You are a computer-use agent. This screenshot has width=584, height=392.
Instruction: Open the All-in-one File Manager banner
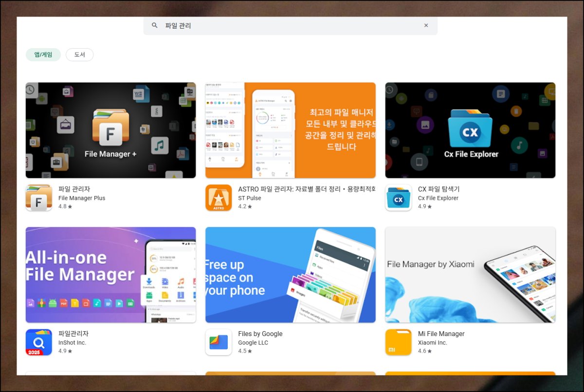[x=110, y=275]
